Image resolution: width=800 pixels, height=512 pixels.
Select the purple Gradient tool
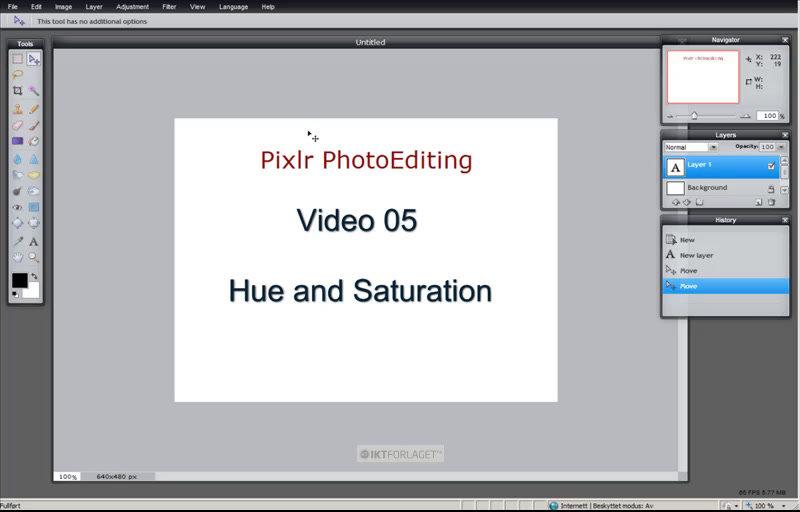pos(17,141)
